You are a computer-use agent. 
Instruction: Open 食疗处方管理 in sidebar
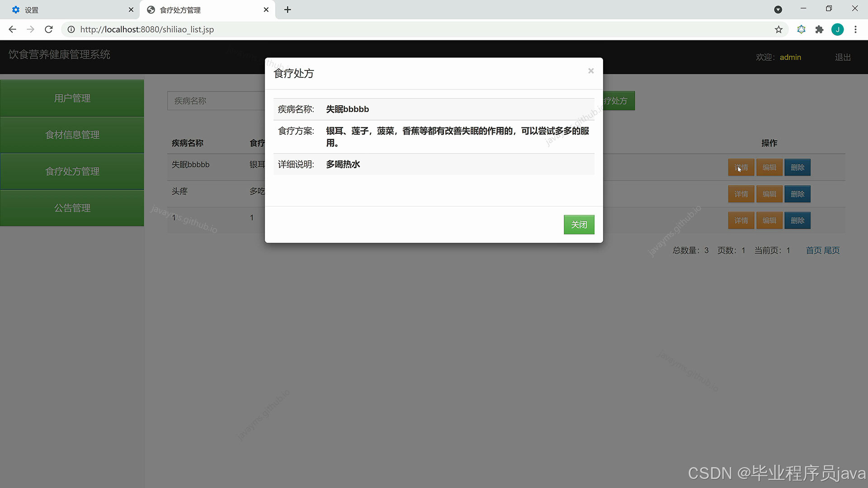point(72,171)
